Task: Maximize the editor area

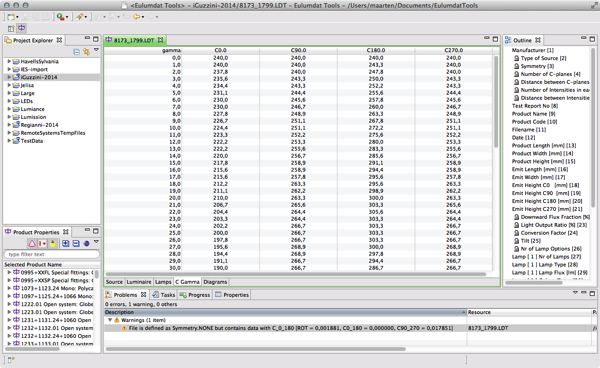Action: click(x=496, y=39)
